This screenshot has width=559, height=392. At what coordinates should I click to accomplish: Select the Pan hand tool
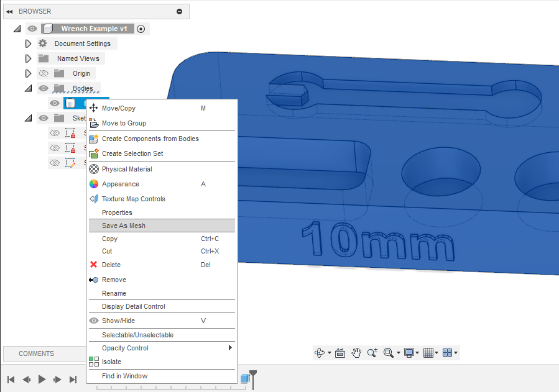point(356,353)
